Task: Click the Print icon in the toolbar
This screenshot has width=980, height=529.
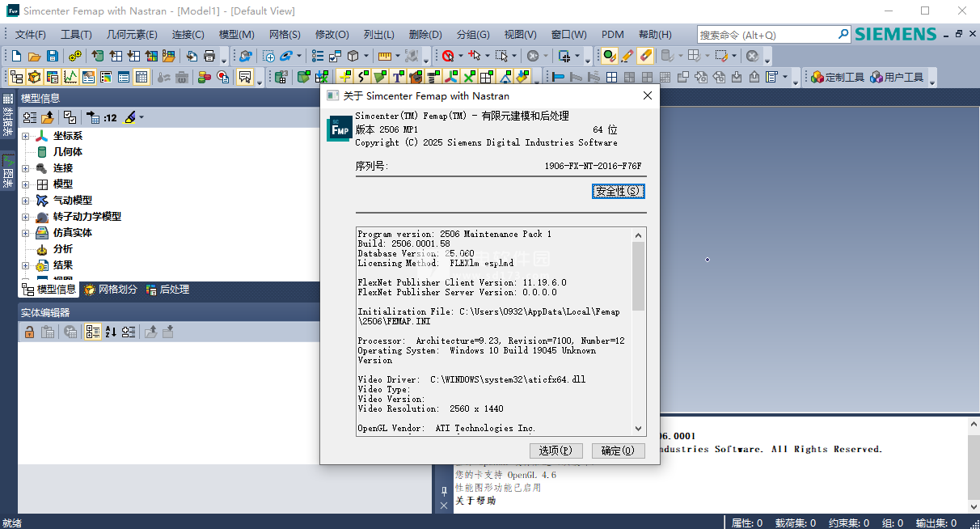Action: (209, 56)
